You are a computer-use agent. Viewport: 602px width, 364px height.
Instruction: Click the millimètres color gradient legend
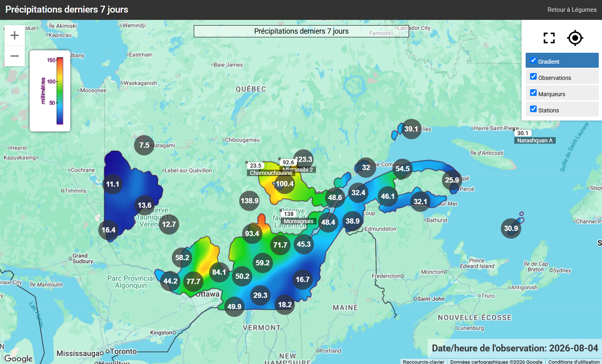[x=50, y=91]
